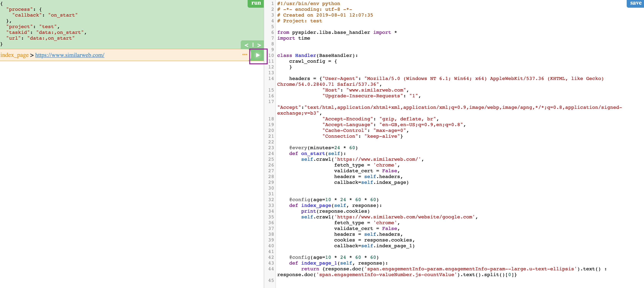This screenshot has height=288, width=644.
Task: Click the "project": "test" line in task JSON
Action: pyautogui.click(x=32, y=27)
